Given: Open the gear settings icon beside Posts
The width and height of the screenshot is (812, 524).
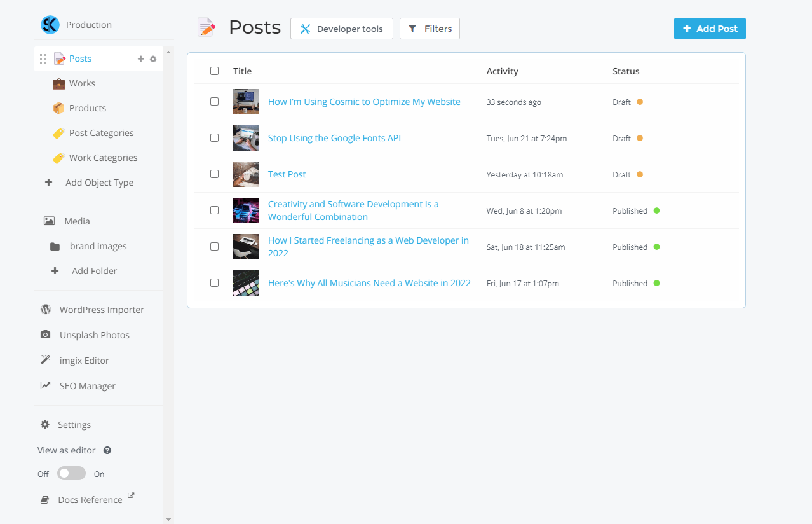Looking at the screenshot, I should [153, 59].
